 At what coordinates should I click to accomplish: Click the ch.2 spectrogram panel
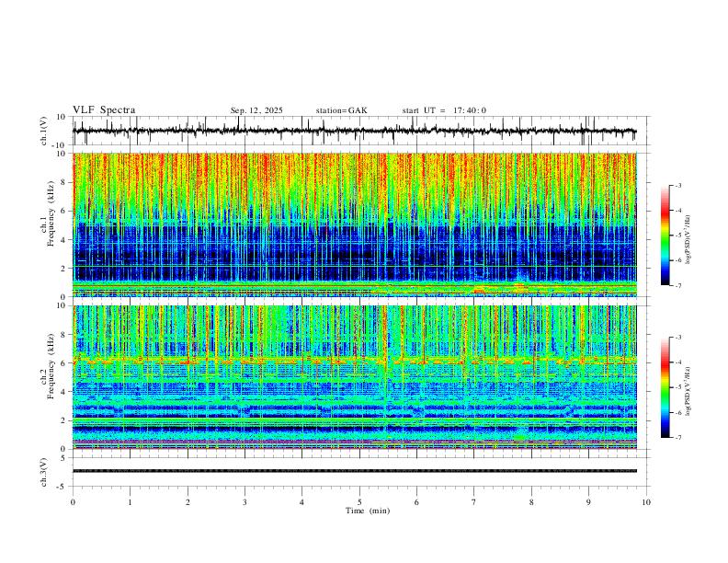pos(355,377)
